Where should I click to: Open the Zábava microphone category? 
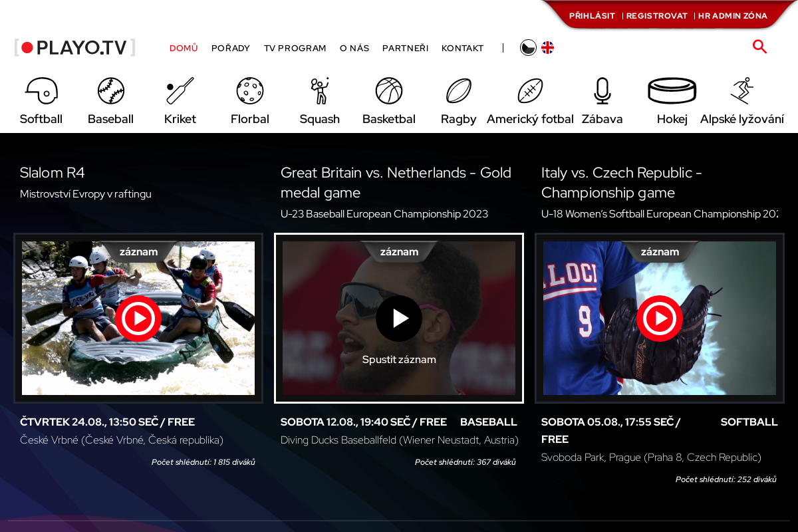tap(602, 90)
